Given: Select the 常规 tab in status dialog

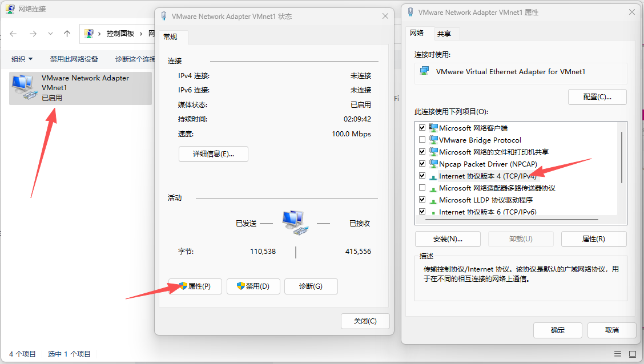Looking at the screenshot, I should 171,37.
